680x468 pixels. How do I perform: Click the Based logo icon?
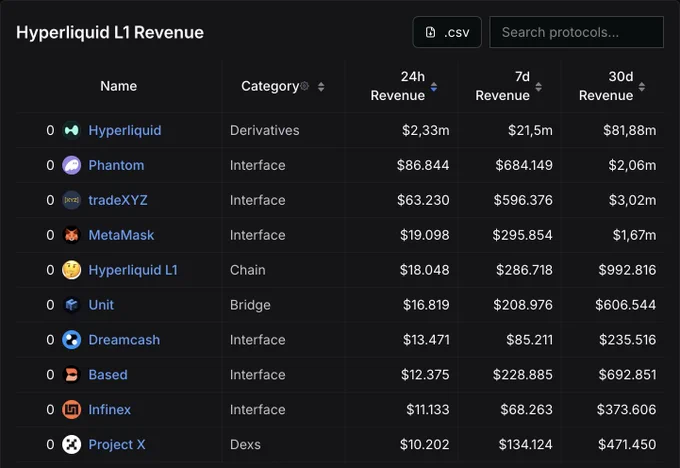click(x=72, y=375)
